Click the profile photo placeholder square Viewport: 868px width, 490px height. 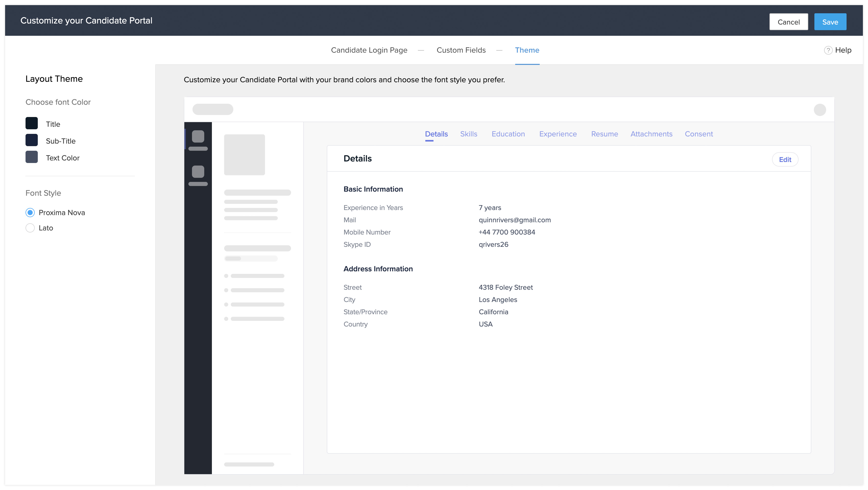click(x=244, y=155)
